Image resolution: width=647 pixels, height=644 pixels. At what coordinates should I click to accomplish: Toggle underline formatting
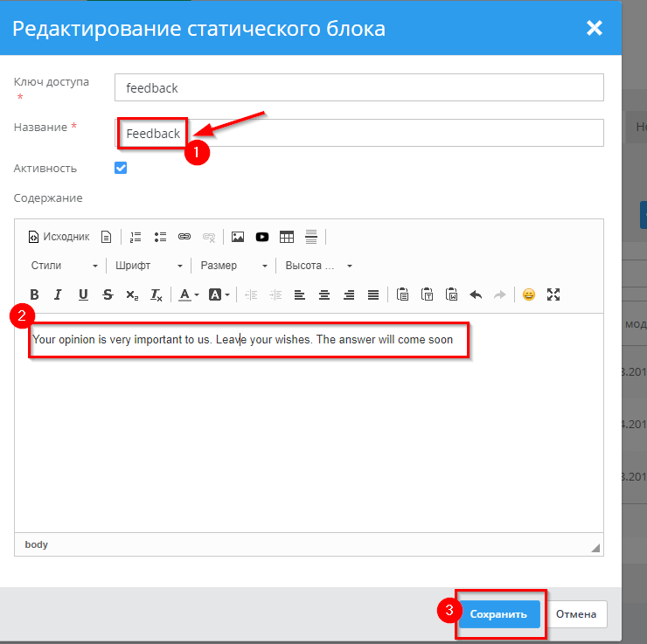[x=83, y=294]
